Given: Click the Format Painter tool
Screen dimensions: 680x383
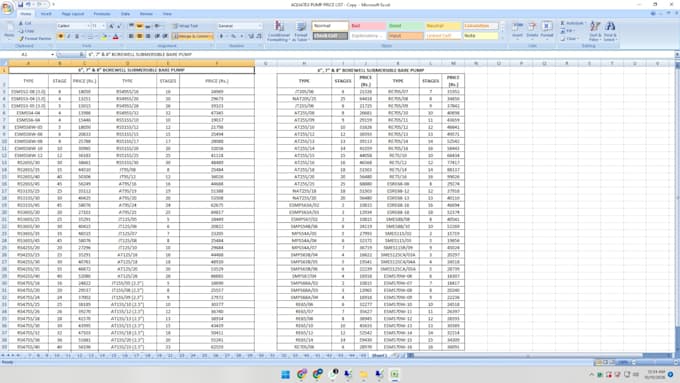Looking at the screenshot, I should coord(35,38).
